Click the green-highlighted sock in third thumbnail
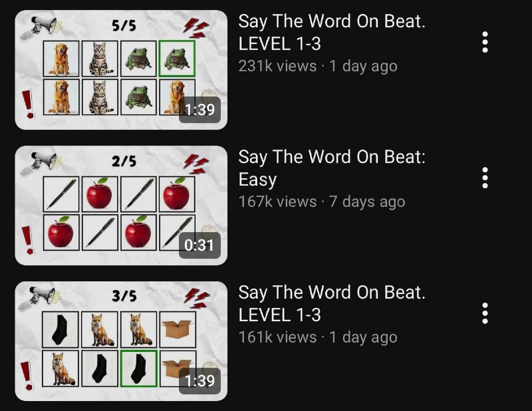Screen dimensions: 532x411 (x=138, y=368)
